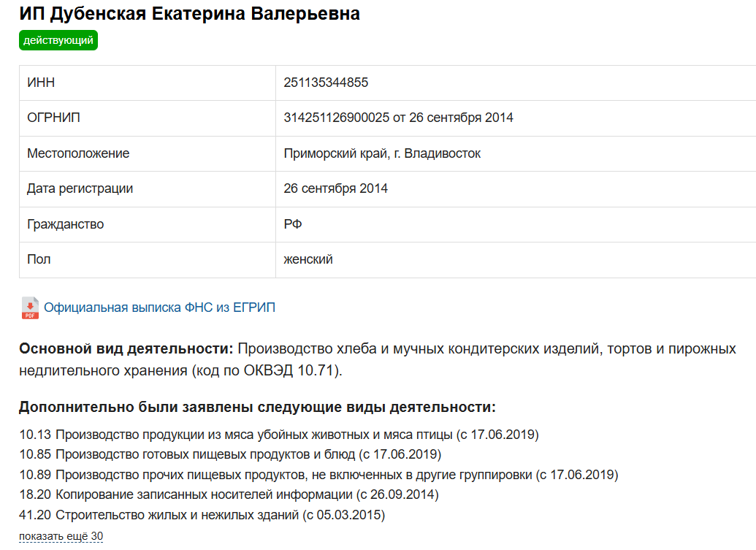Click the ИП Дубенская Екатерина Валерьевна heading
756x550 pixels.
tap(189, 14)
